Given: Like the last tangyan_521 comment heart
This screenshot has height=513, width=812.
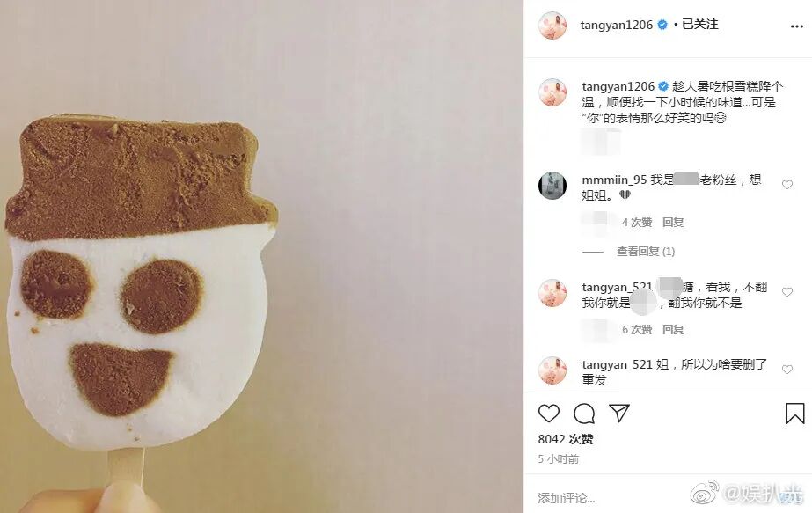Looking at the screenshot, I should [787, 370].
